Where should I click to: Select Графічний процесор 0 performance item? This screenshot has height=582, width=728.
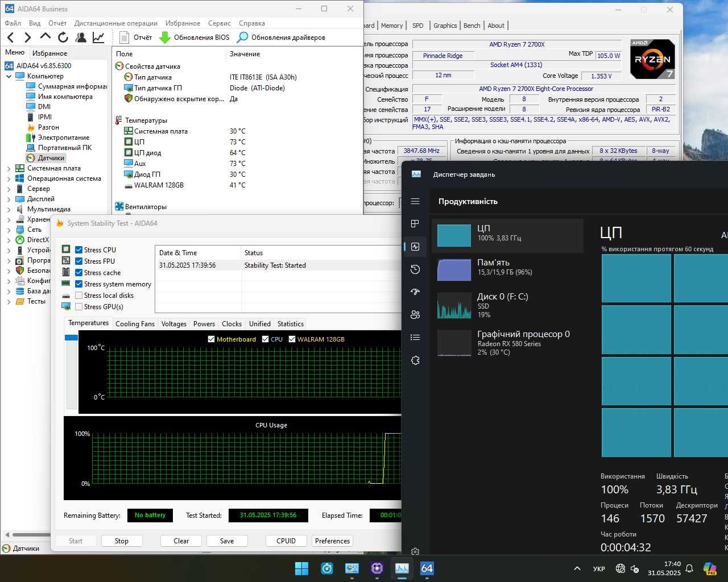507,343
